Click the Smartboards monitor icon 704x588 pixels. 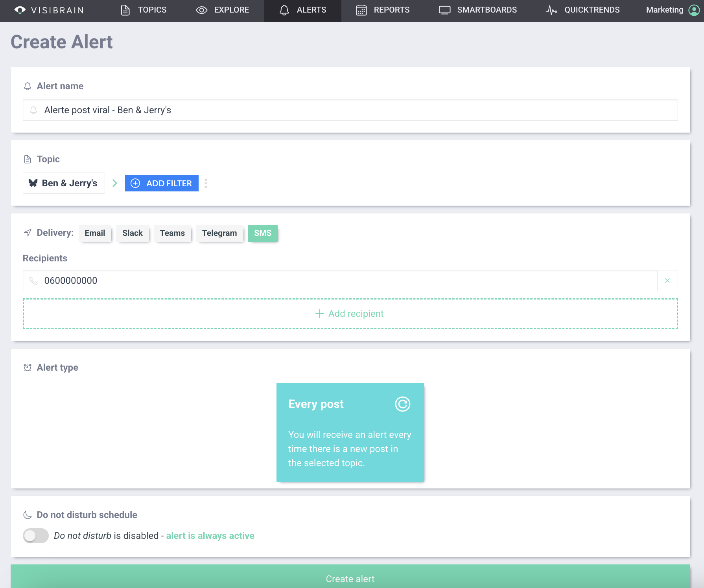pyautogui.click(x=444, y=10)
